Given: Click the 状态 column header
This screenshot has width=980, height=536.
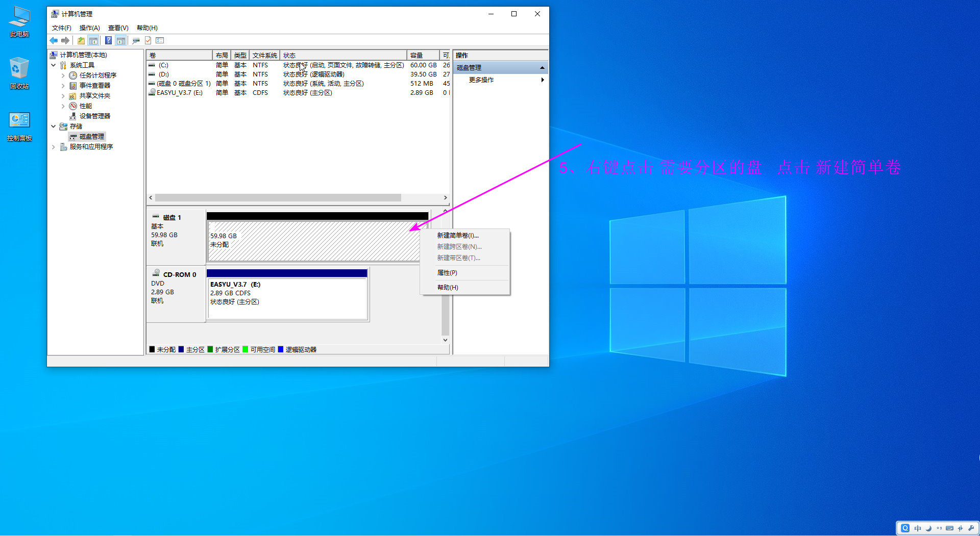Looking at the screenshot, I should (343, 55).
